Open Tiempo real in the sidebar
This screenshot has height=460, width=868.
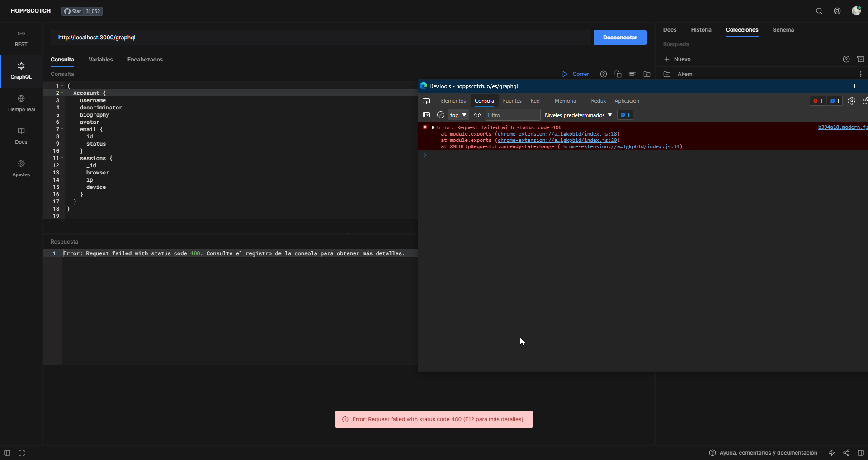pos(21,103)
